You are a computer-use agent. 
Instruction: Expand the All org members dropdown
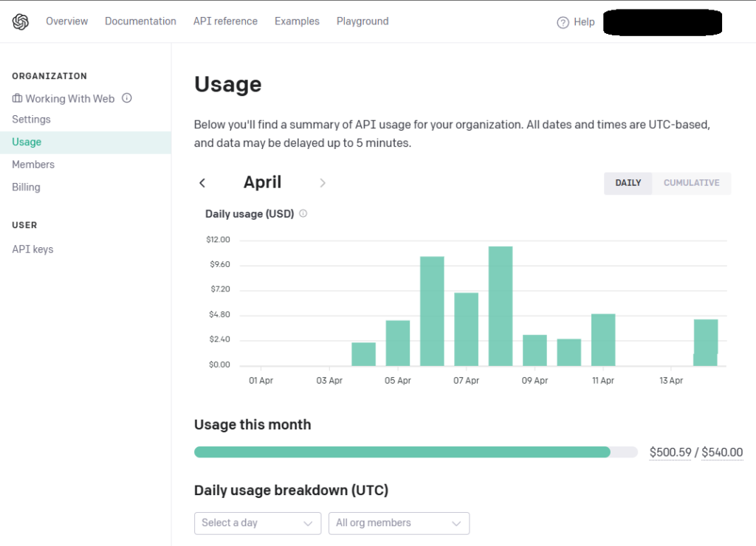399,523
